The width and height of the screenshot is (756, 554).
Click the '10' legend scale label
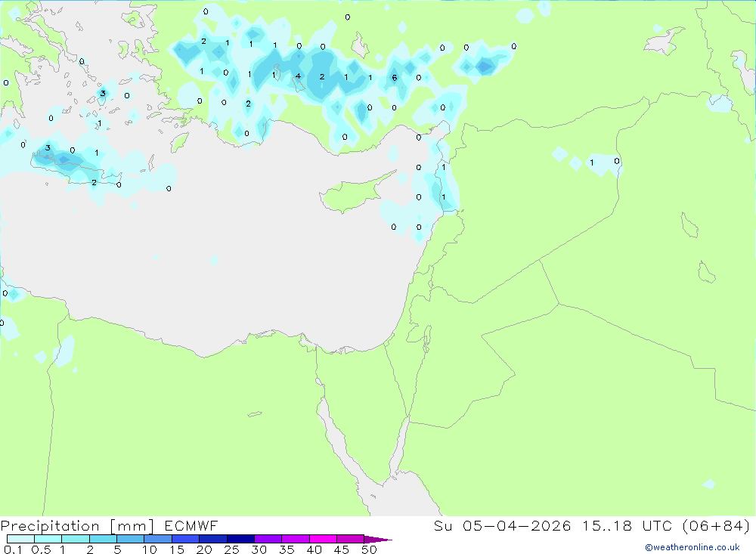click(150, 549)
